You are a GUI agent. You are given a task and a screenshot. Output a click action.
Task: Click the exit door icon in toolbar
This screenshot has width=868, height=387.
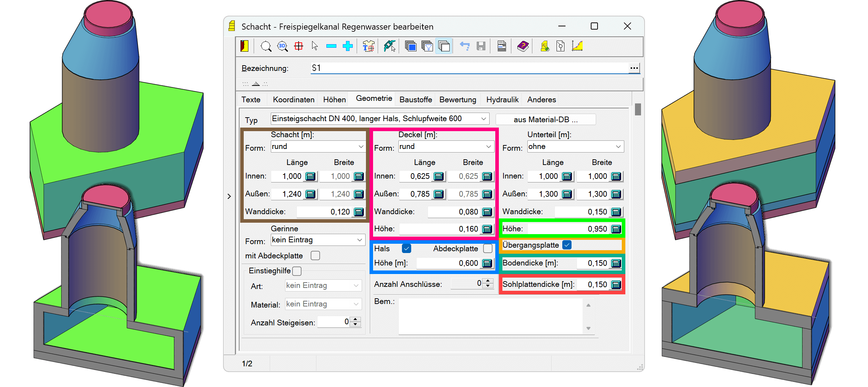[x=244, y=46]
